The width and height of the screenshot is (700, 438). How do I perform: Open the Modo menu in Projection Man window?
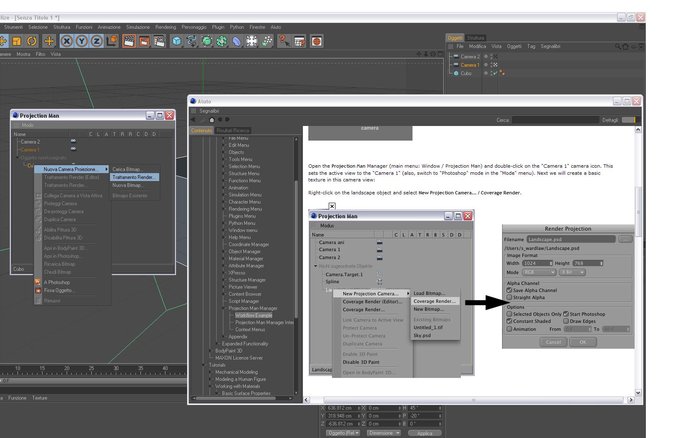[x=28, y=125]
